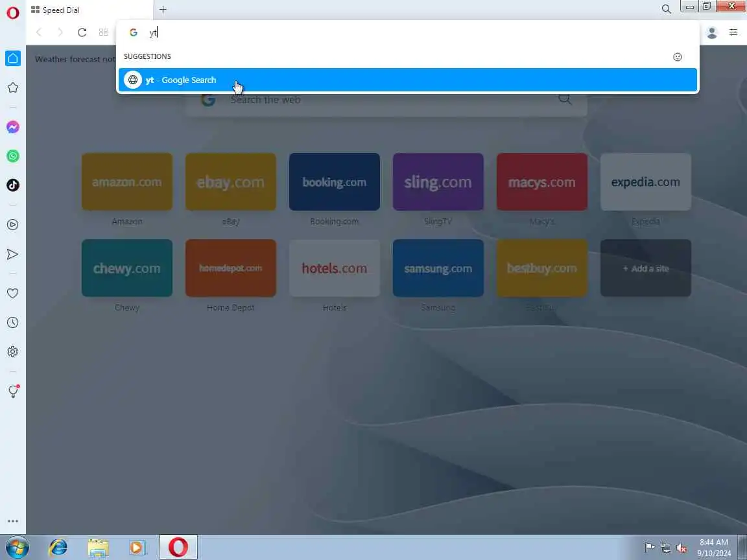Open the Search tabs magnifier icon
Viewport: 747px width, 560px height.
[667, 9]
